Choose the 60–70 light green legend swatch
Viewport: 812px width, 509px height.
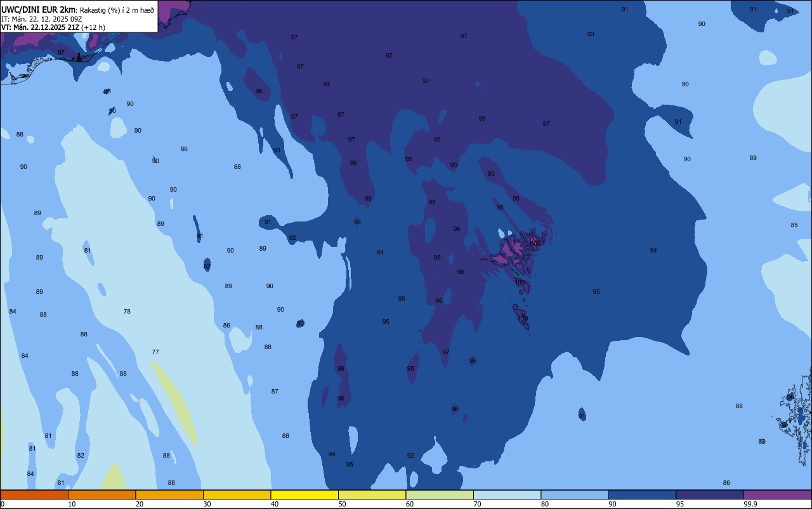coord(440,494)
